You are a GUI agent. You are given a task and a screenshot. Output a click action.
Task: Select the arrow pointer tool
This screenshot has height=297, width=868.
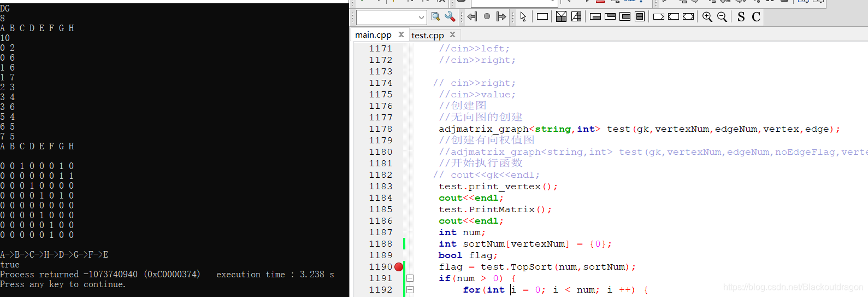click(523, 17)
